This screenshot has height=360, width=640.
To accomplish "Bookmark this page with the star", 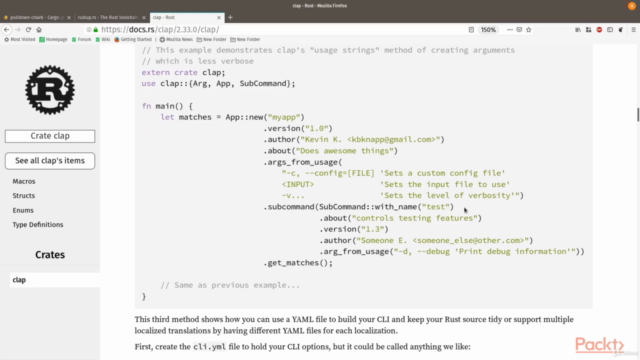I will click(529, 30).
